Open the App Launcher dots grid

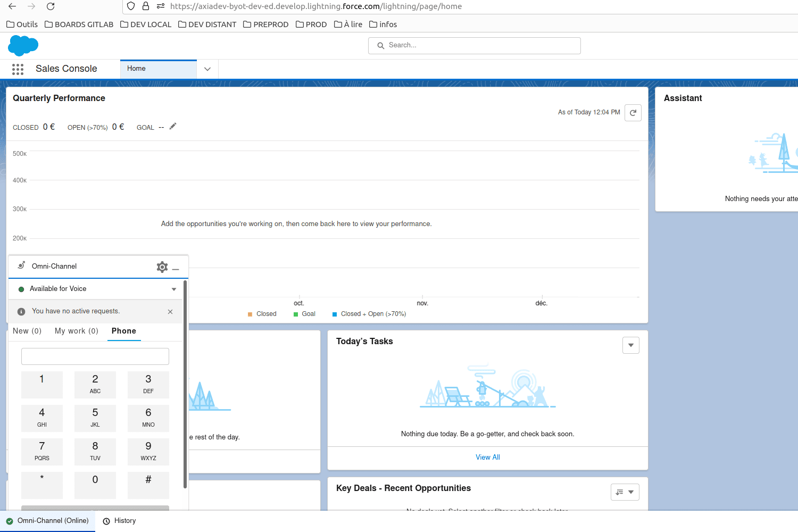coord(18,69)
